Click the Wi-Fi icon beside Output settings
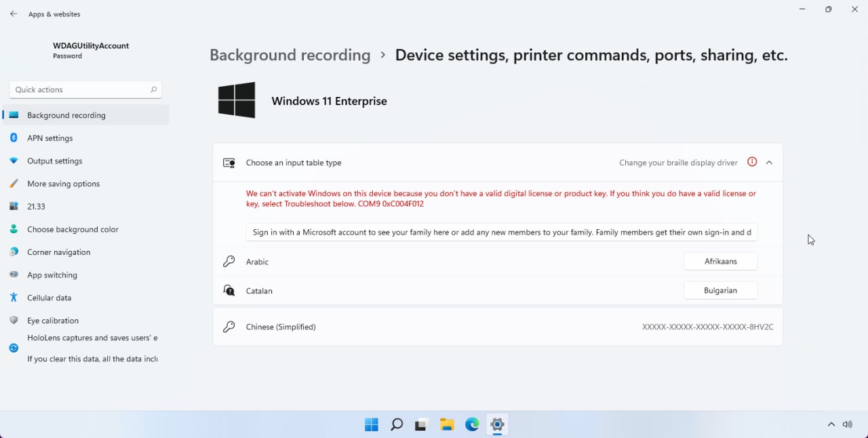Image resolution: width=868 pixels, height=438 pixels. coord(14,161)
